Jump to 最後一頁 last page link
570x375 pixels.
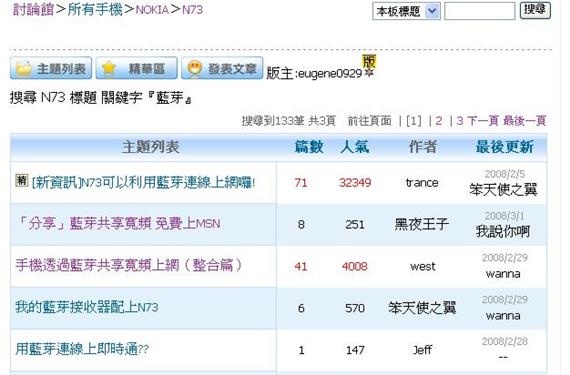tap(525, 121)
